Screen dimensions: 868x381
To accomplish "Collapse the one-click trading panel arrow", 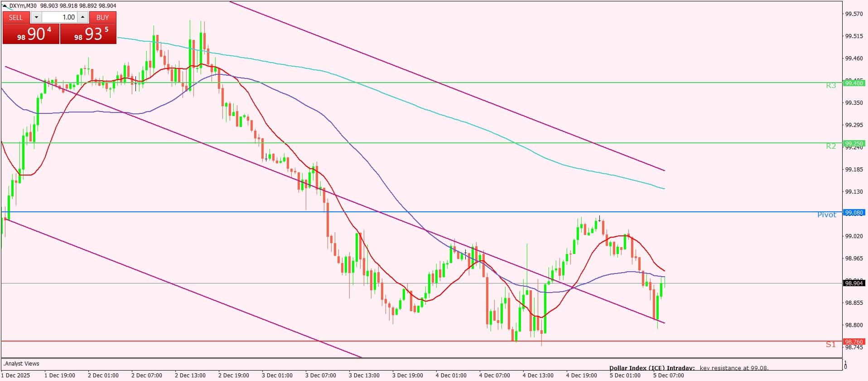I will coord(5,6).
